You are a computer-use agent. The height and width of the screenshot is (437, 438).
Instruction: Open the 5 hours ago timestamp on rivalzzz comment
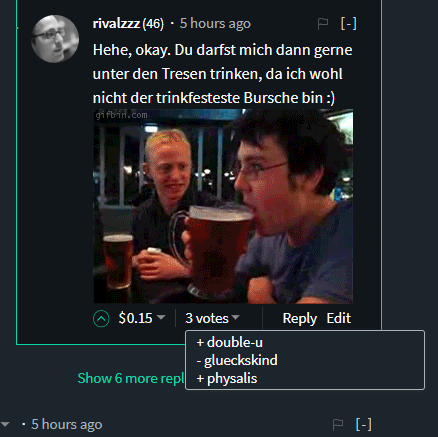(x=215, y=24)
